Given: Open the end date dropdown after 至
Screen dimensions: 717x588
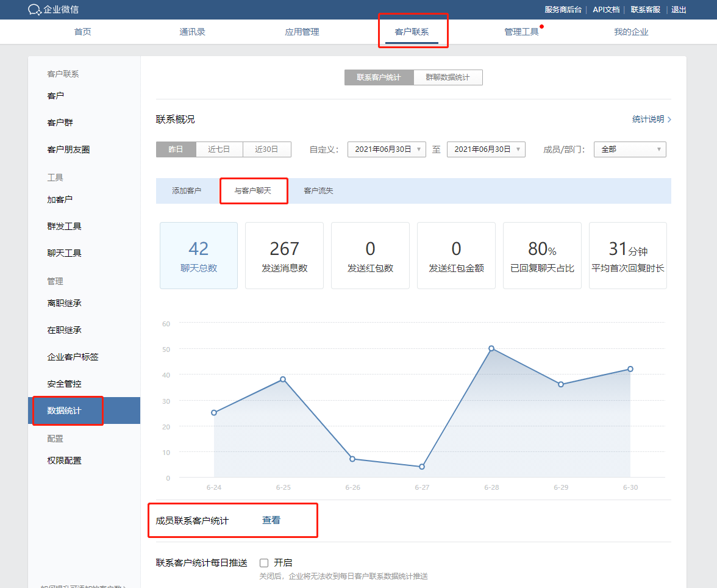Looking at the screenshot, I should pos(486,149).
